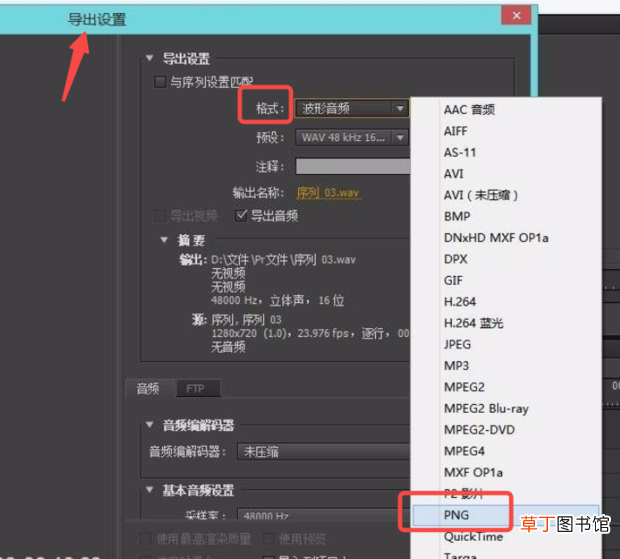The width and height of the screenshot is (620, 559).
Task: Choose H.264 format option
Action: pyautogui.click(x=506, y=302)
